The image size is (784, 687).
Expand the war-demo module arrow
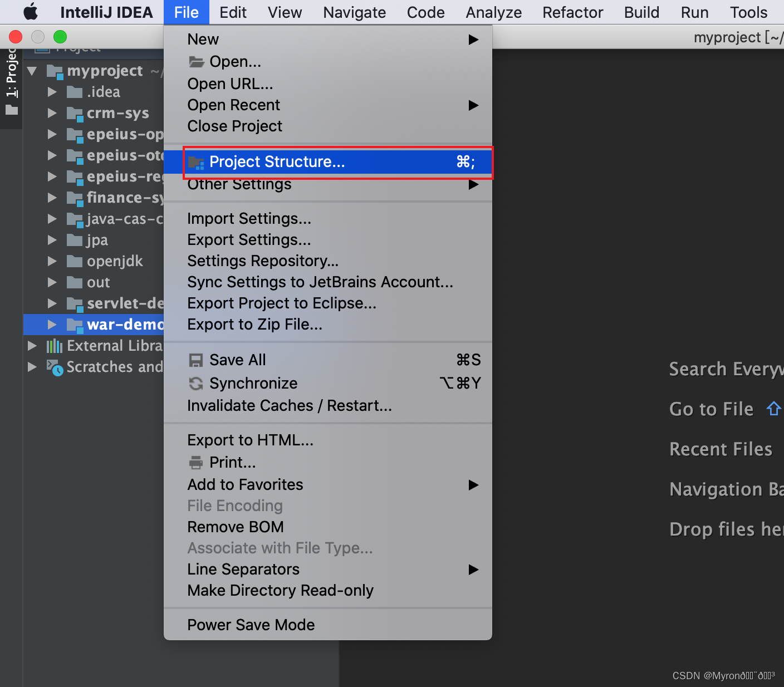click(x=52, y=325)
